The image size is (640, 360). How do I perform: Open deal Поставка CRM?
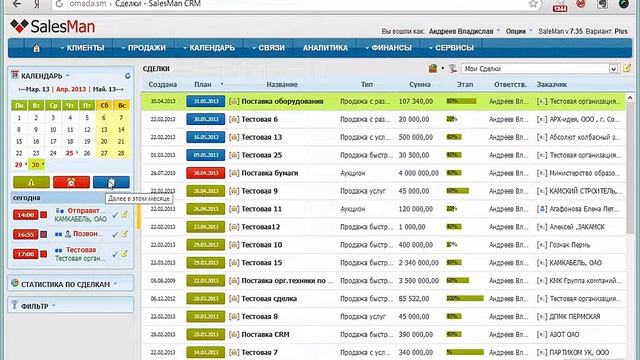click(265, 334)
